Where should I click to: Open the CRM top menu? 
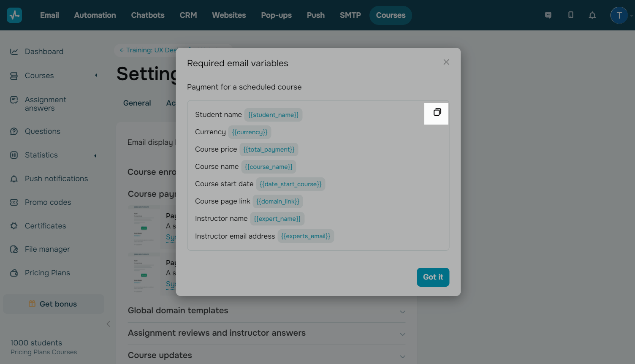point(188,15)
